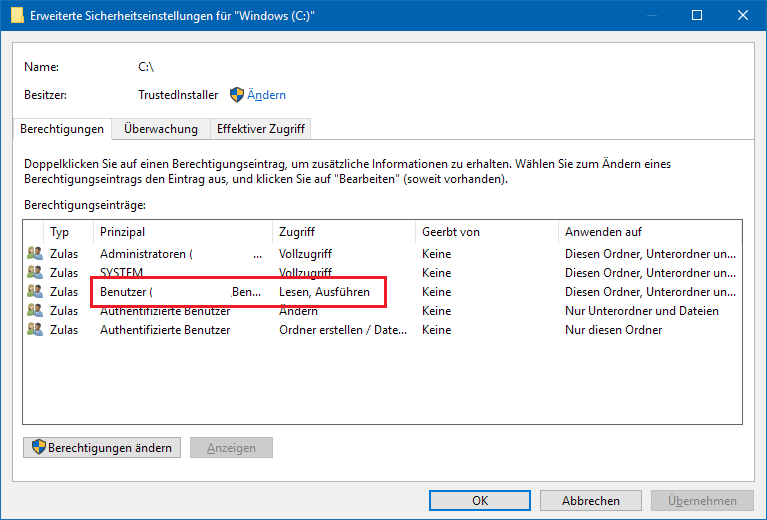Select the Administratoren principal entry
This screenshot has width=767, height=520.
pos(181,253)
